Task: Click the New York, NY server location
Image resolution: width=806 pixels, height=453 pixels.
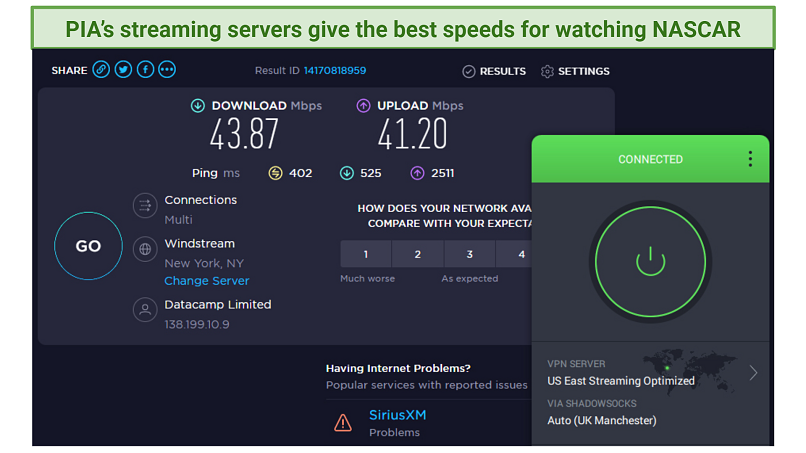Action: [x=204, y=263]
